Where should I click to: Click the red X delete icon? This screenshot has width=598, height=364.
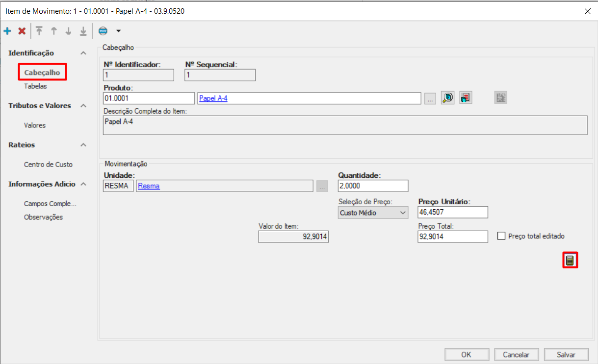click(x=22, y=31)
